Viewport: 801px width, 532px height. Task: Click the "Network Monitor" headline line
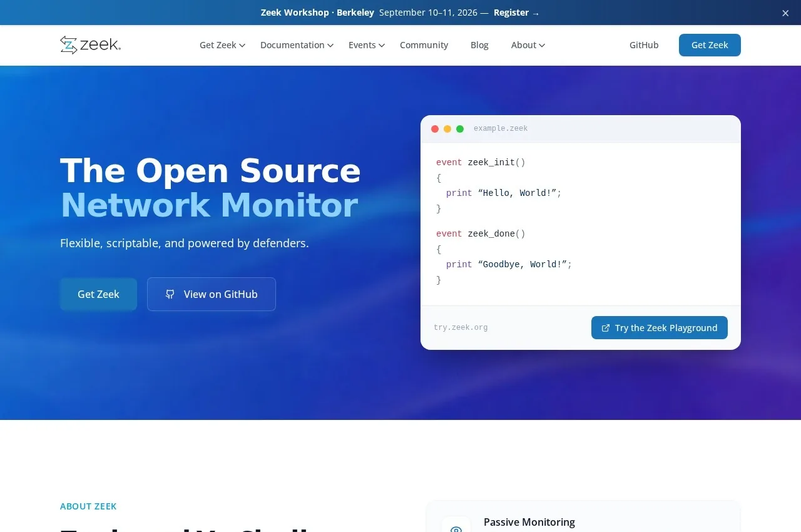click(209, 205)
